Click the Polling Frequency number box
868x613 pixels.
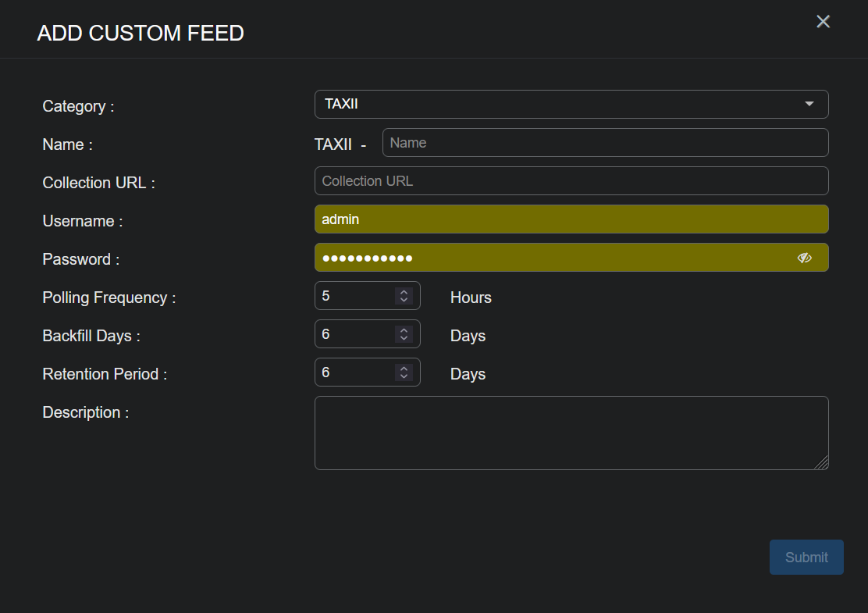click(x=354, y=296)
